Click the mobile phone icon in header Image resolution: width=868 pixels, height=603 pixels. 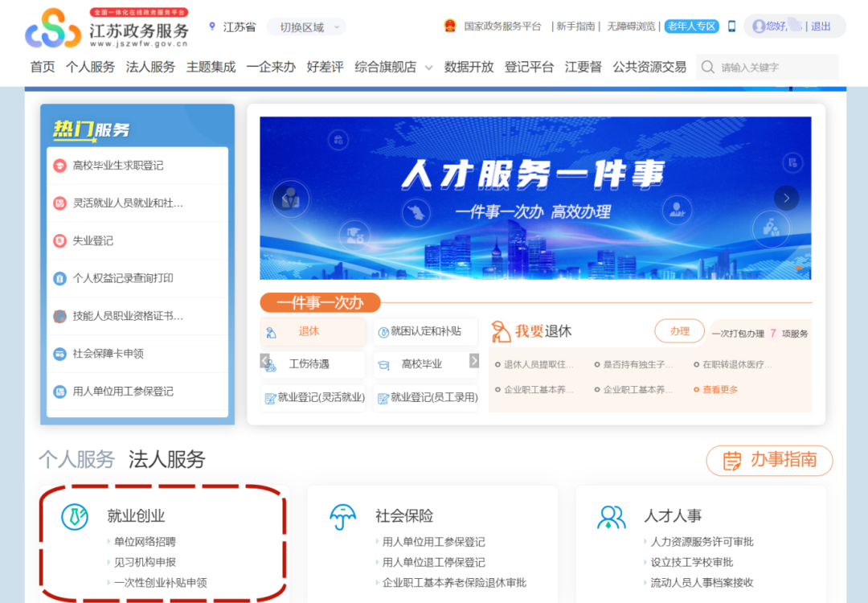pyautogui.click(x=731, y=27)
